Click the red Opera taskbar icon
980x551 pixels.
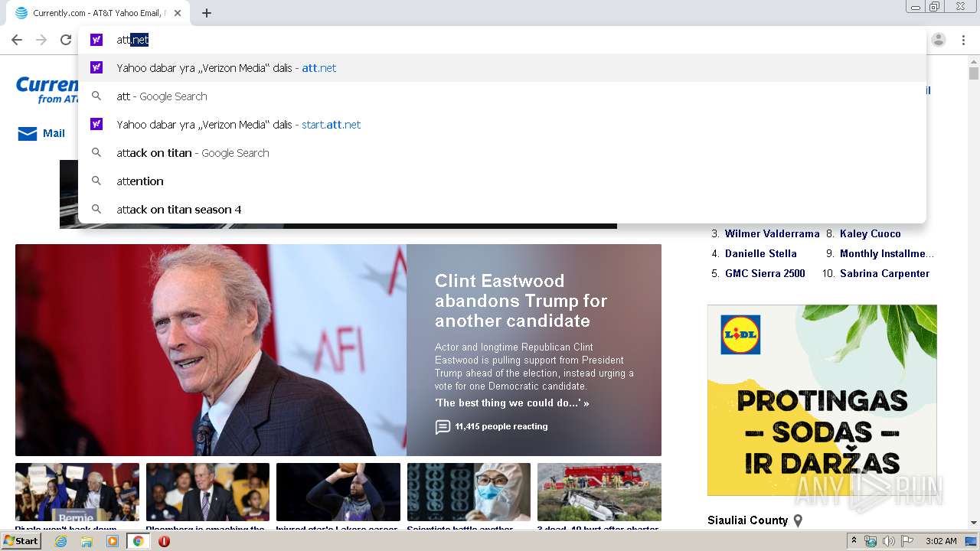click(x=164, y=541)
